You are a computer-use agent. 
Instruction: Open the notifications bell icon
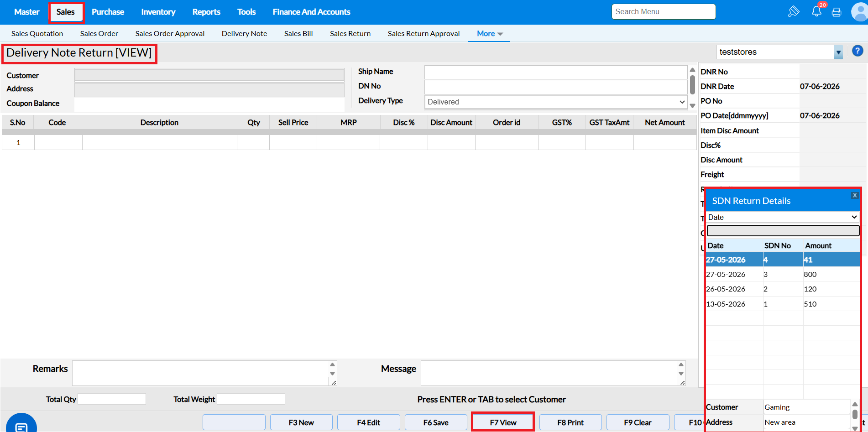click(816, 11)
